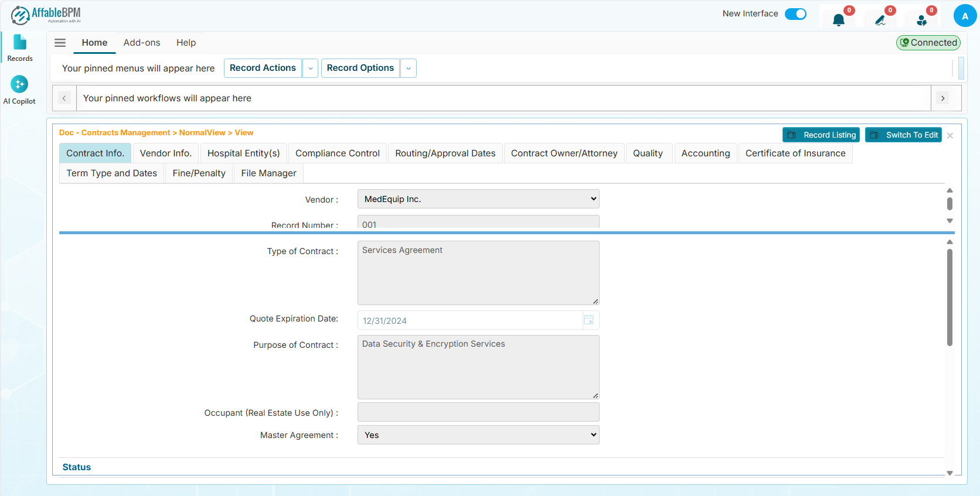Open the Vendor dropdown
The width and height of the screenshot is (980, 496).
478,199
